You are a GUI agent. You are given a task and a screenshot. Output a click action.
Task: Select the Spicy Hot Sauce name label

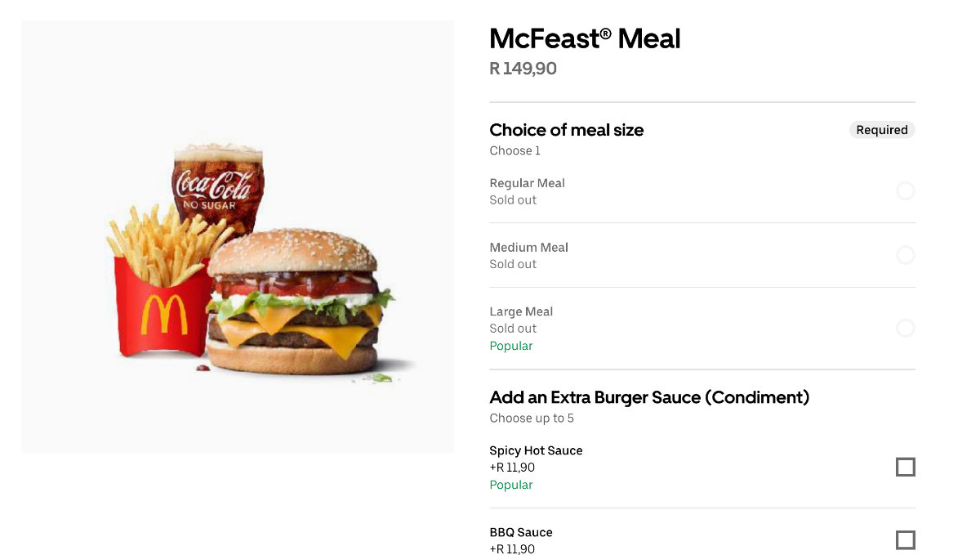536,450
